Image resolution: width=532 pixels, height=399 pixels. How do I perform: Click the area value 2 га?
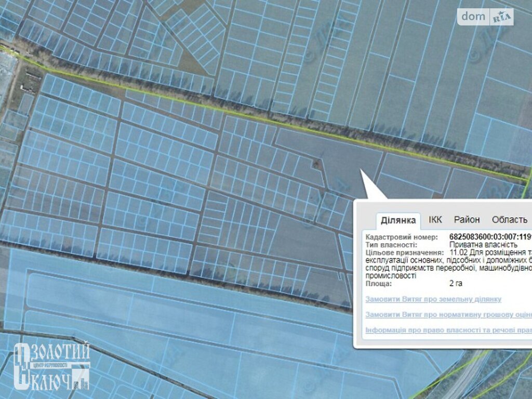456,284
